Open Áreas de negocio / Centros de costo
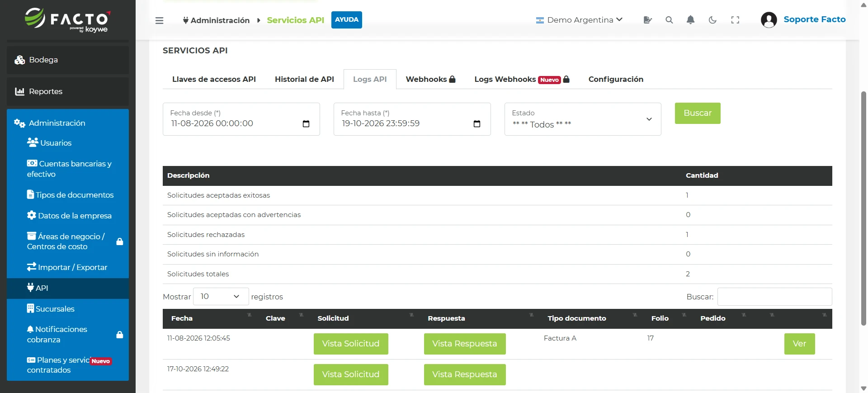Image resolution: width=868 pixels, height=393 pixels. (68, 241)
